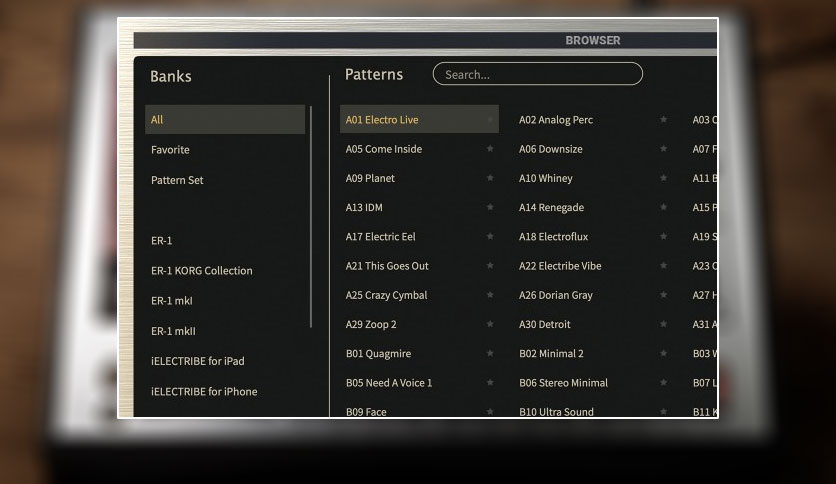This screenshot has height=484, width=836.
Task: Star the B05 Need A Voice 1 pattern
Action: pyautogui.click(x=490, y=382)
